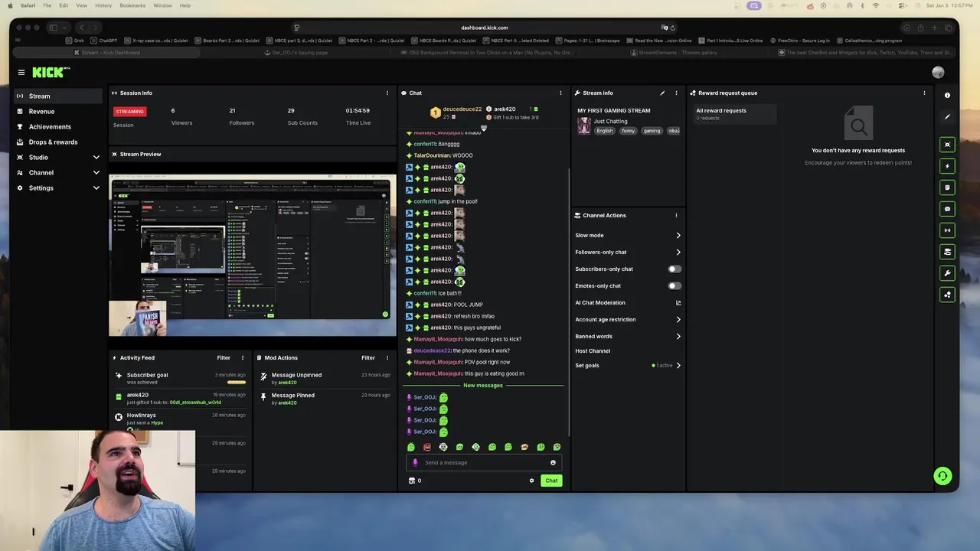Toggle the document note widget icon in sidebar
Image resolution: width=980 pixels, height=551 pixels.
point(947,187)
